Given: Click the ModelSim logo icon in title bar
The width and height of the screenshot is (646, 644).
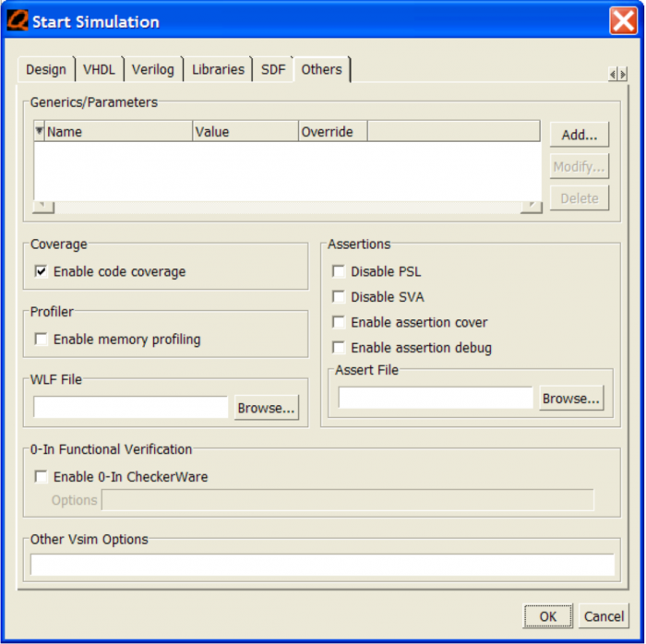Looking at the screenshot, I should 18,20.
